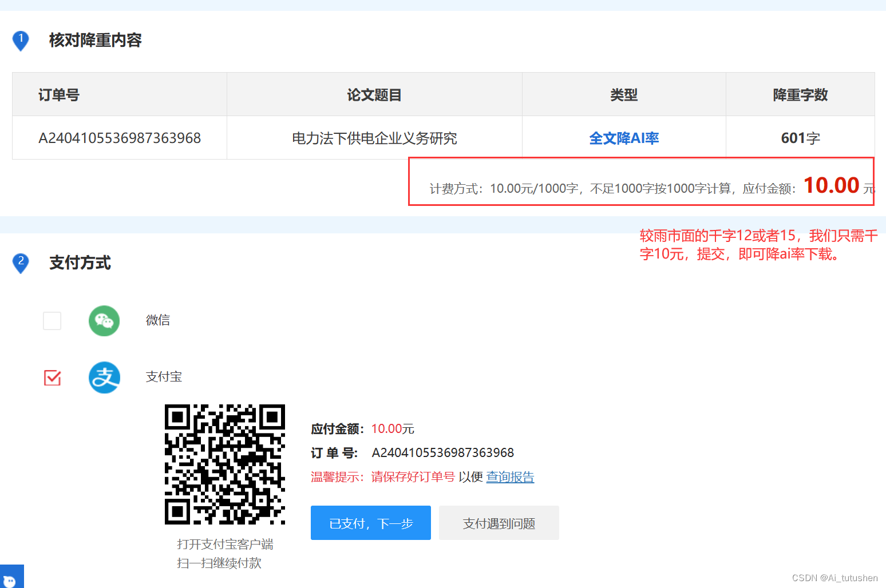This screenshot has width=886, height=588.
Task: Click the 支付宝 payment label
Action: click(x=164, y=377)
